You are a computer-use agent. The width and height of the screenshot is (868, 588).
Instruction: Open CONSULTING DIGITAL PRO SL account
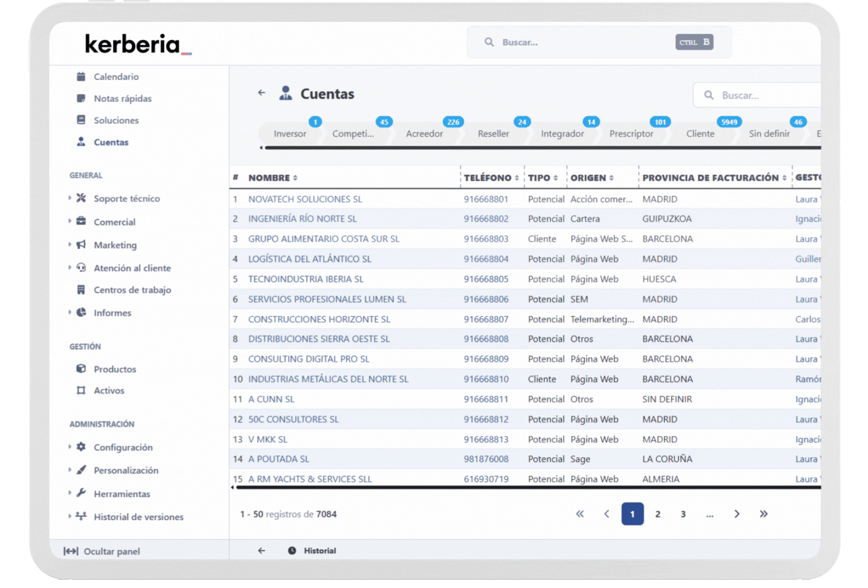pos(309,359)
